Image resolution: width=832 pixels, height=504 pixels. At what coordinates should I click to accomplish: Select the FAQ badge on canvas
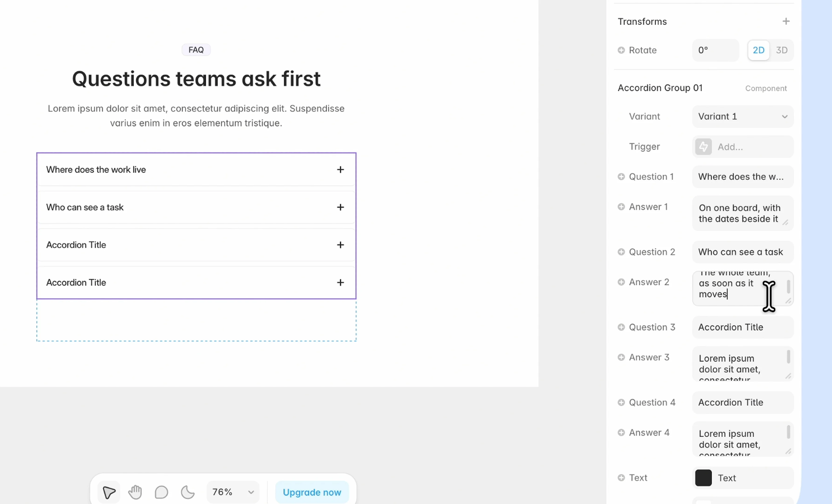pyautogui.click(x=196, y=50)
